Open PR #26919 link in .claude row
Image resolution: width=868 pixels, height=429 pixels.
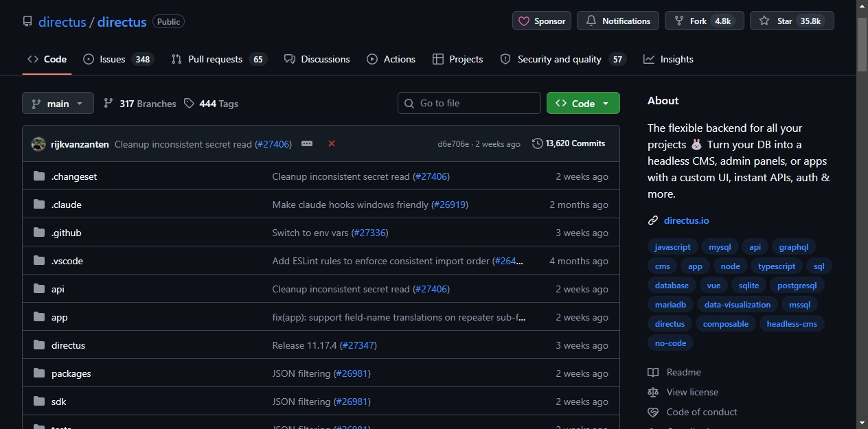[x=449, y=205]
